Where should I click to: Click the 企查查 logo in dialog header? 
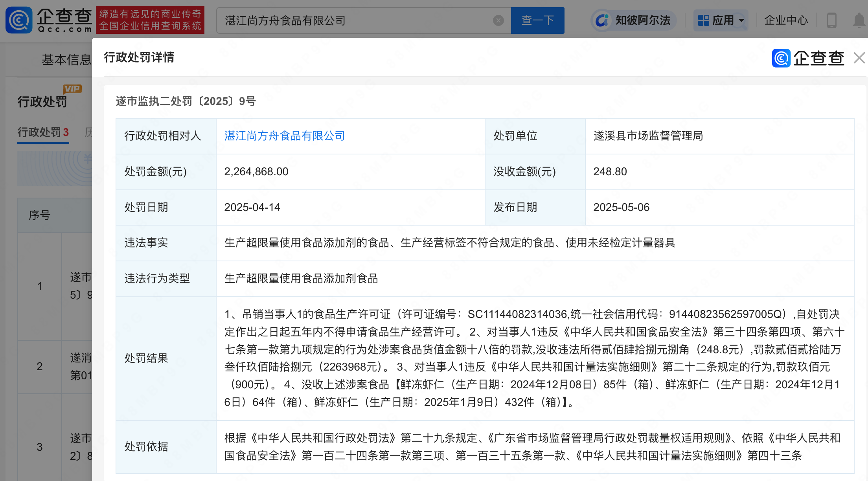click(x=808, y=58)
